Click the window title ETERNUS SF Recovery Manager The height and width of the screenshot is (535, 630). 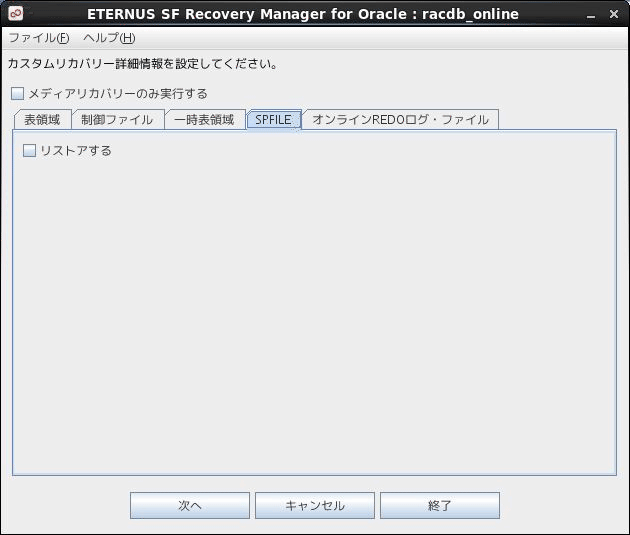303,14
